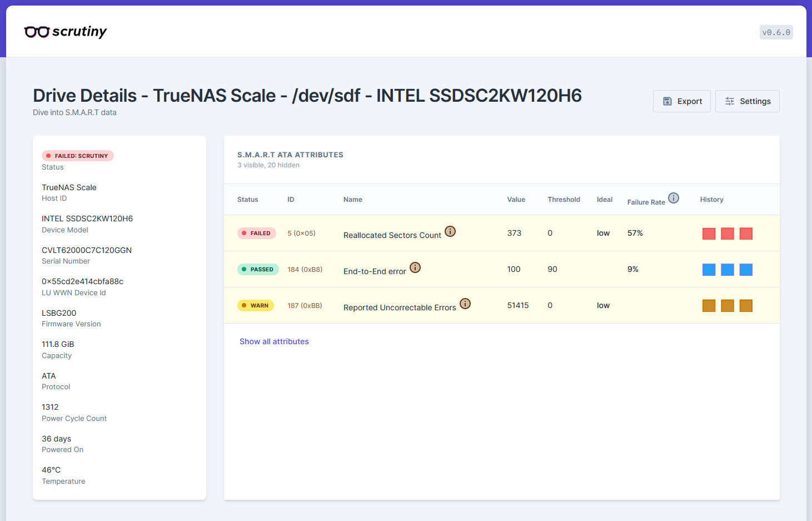Click the 57% failure rate
The height and width of the screenshot is (521, 812).
point(635,233)
